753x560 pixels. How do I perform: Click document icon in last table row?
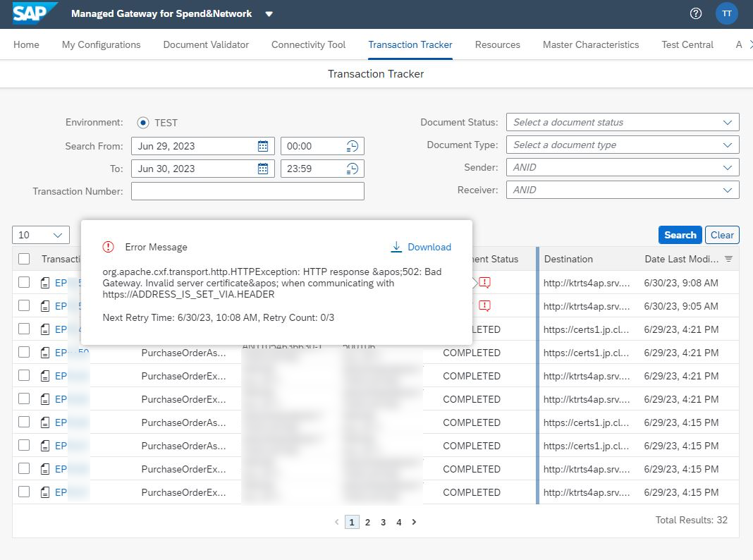point(44,492)
